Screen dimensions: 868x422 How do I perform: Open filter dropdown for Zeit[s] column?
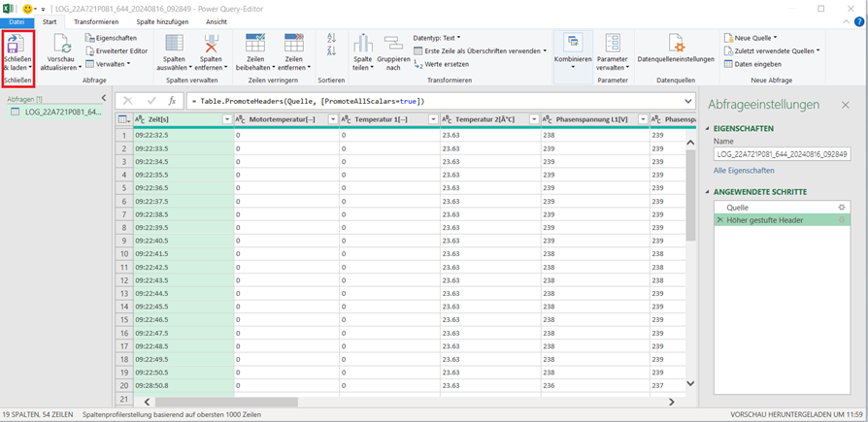227,118
